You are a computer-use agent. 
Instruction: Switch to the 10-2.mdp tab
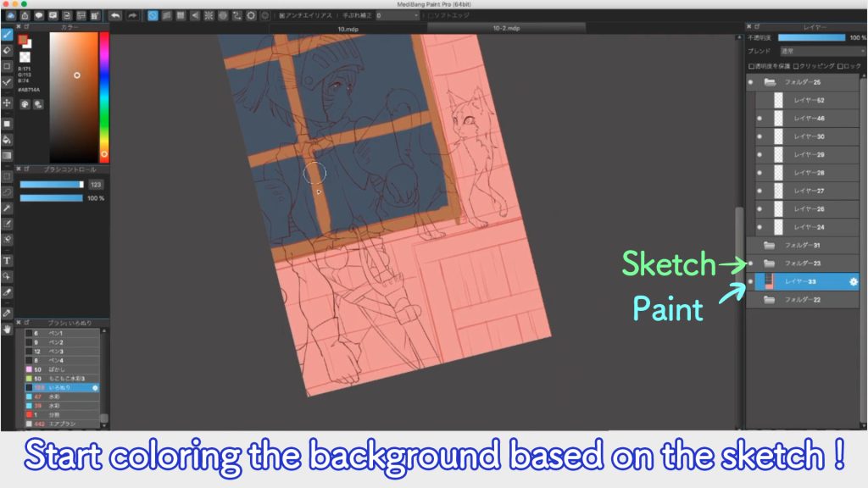coord(506,28)
